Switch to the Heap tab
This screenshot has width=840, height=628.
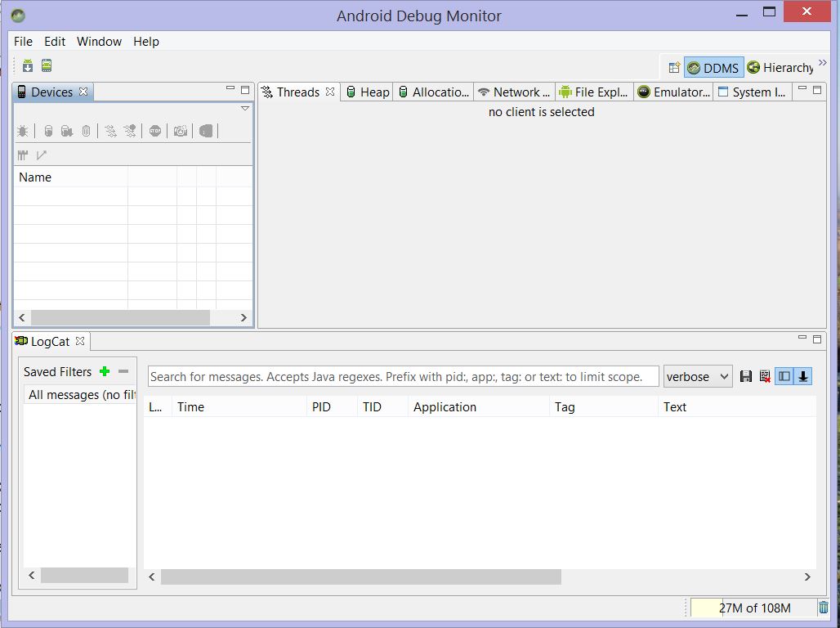[x=368, y=92]
